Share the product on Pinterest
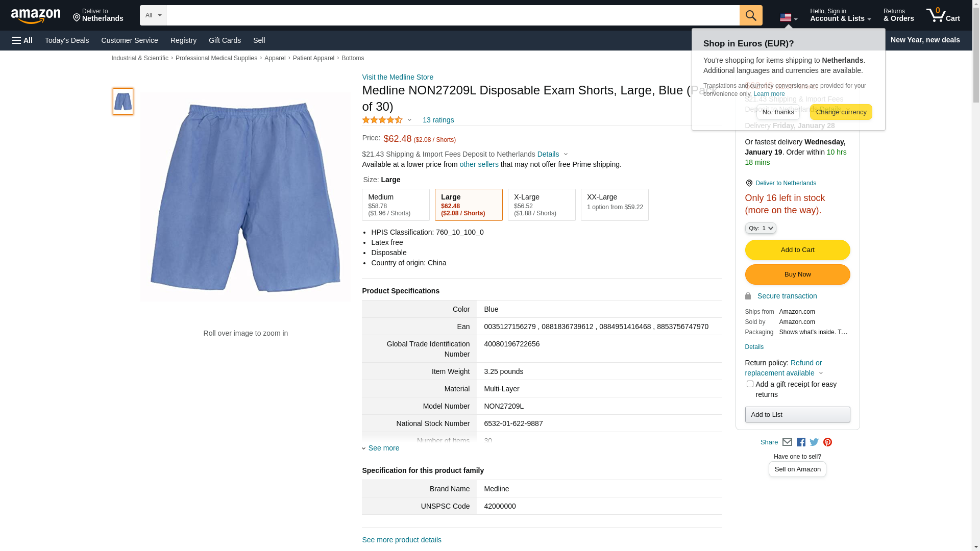The height and width of the screenshot is (551, 980). click(827, 442)
